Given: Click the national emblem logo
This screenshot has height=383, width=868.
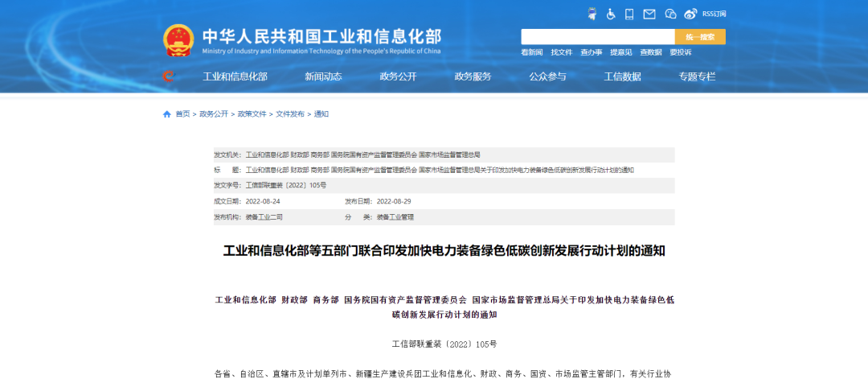Looking at the screenshot, I should tap(178, 40).
